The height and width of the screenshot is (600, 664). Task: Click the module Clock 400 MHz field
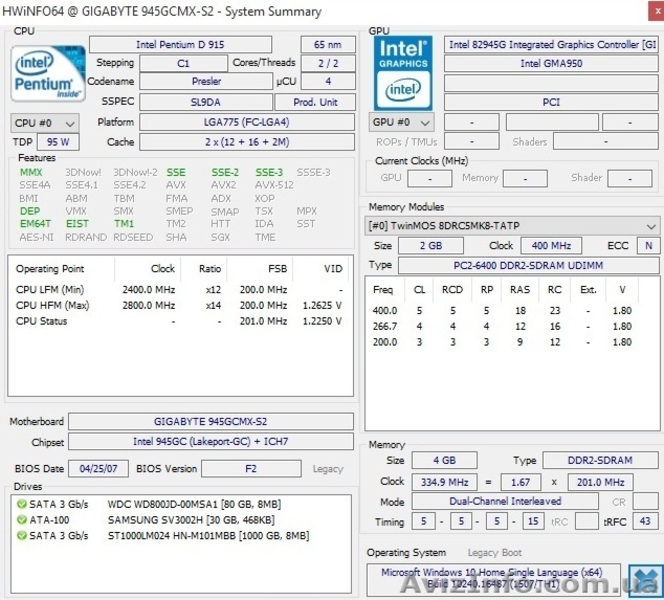click(551, 246)
